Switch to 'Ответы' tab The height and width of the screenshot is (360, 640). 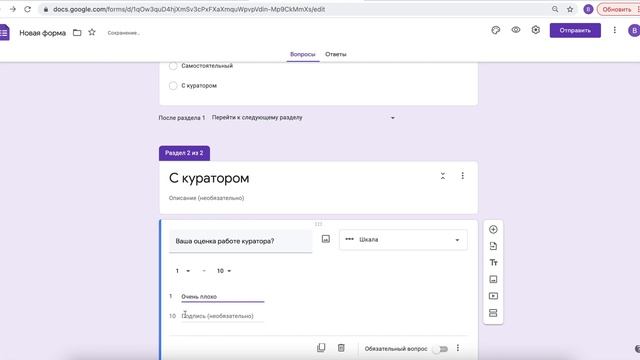336,54
